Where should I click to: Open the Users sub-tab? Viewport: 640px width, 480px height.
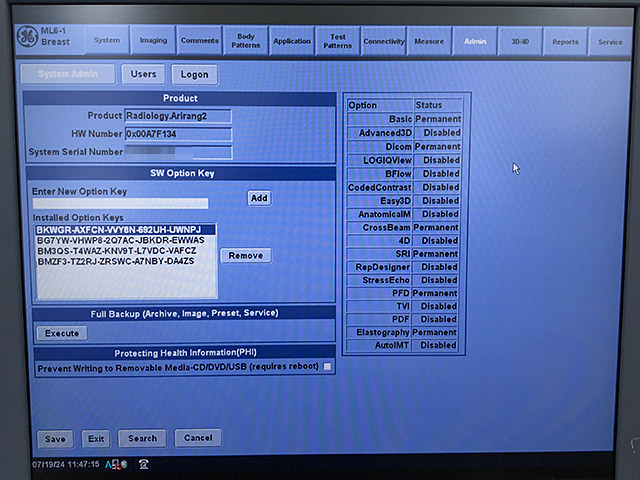pos(144,74)
